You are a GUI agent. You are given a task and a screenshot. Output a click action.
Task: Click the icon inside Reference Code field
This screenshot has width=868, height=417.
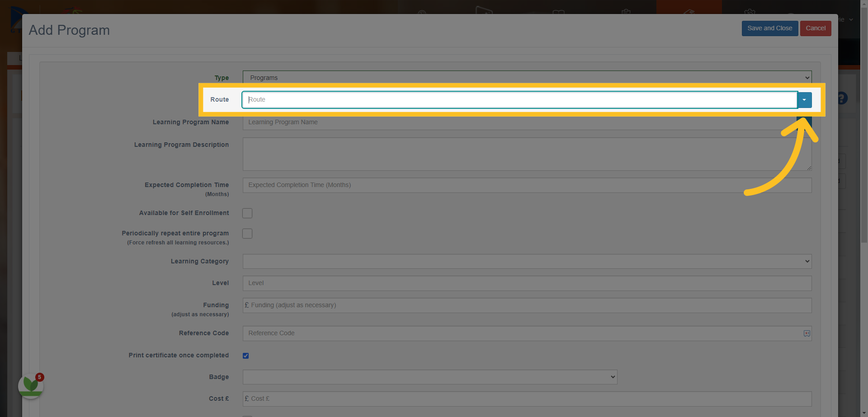pos(807,333)
